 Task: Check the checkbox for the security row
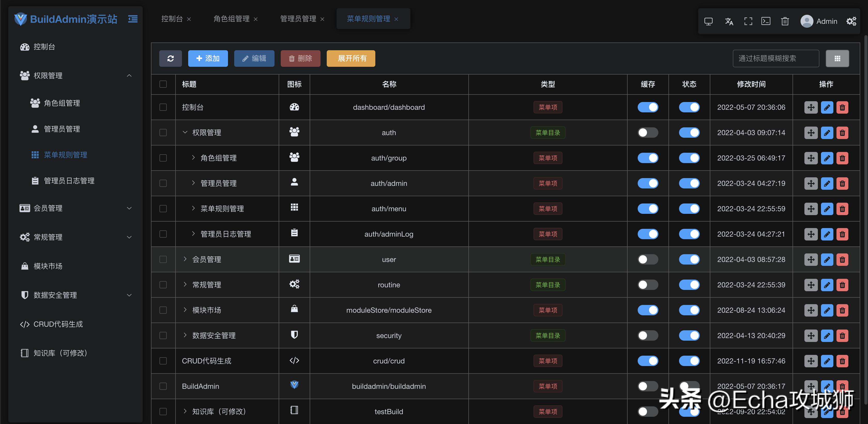point(163,335)
